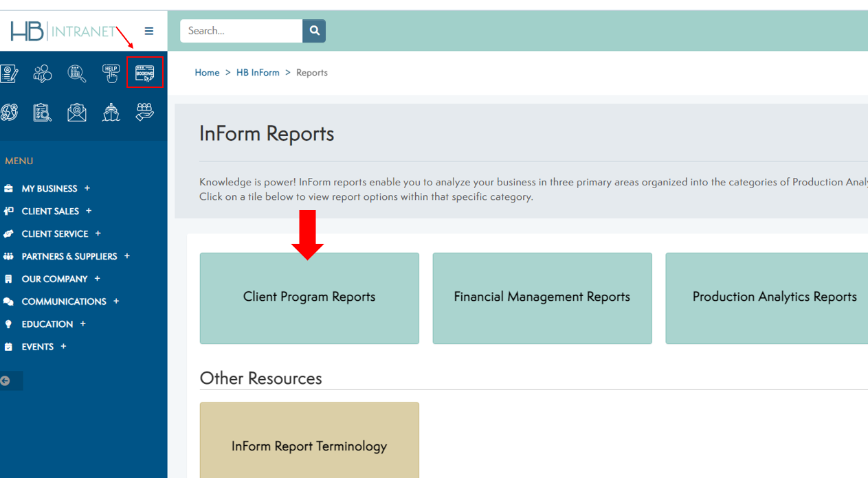The image size is (868, 478).
Task: Open the Events menu item
Action: (x=37, y=347)
